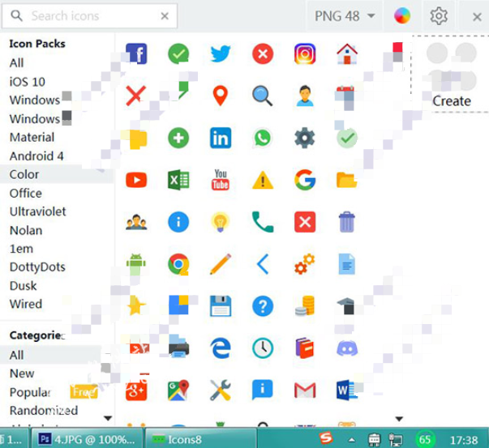Choose the LinkedIn icon

(x=221, y=138)
